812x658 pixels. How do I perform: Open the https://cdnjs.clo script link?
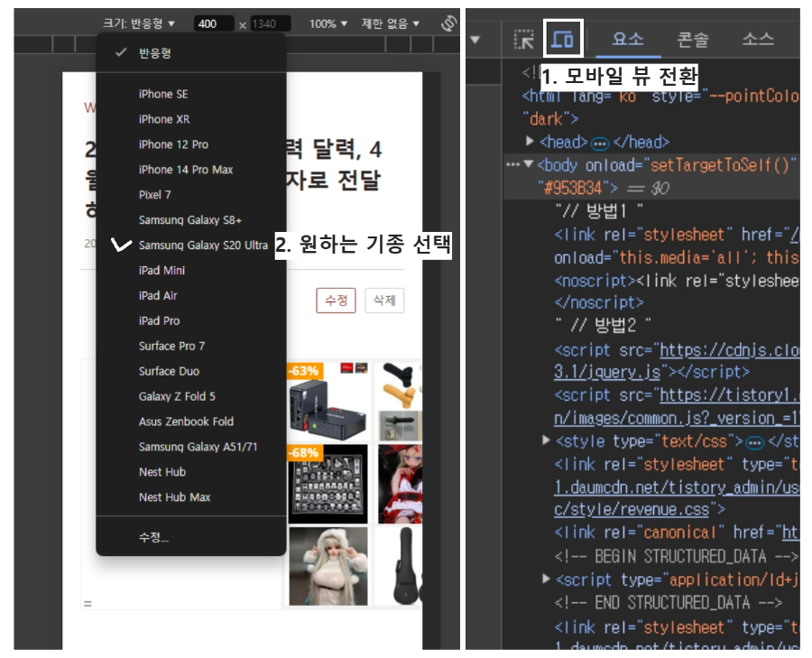coord(729,351)
